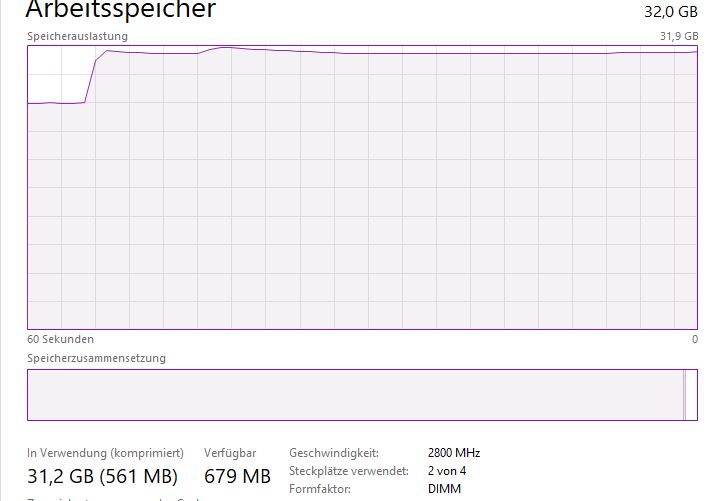This screenshot has width=720, height=501.
Task: Click the 31,2 GB (561 MB) value
Action: click(102, 476)
